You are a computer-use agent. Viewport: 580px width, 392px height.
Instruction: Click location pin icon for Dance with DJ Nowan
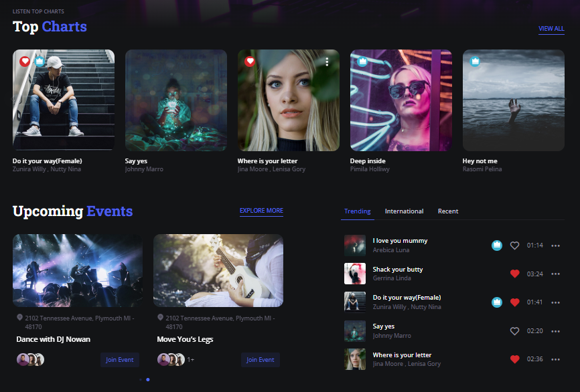pyautogui.click(x=19, y=318)
